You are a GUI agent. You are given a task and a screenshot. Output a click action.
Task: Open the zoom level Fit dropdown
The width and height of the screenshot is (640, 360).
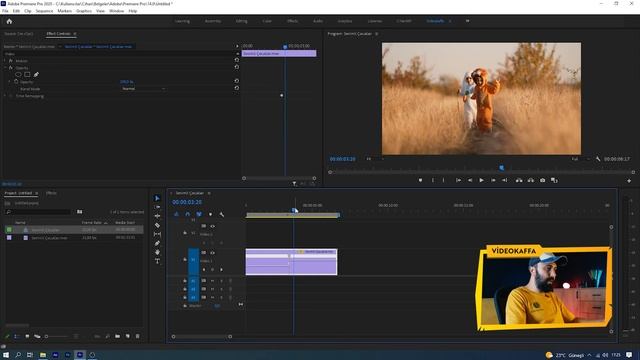tap(374, 159)
